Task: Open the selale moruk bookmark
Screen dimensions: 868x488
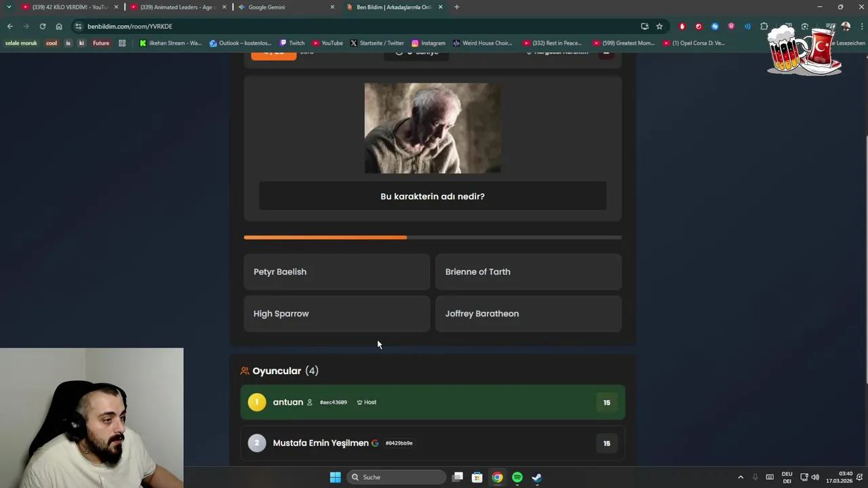Action: pos(21,43)
